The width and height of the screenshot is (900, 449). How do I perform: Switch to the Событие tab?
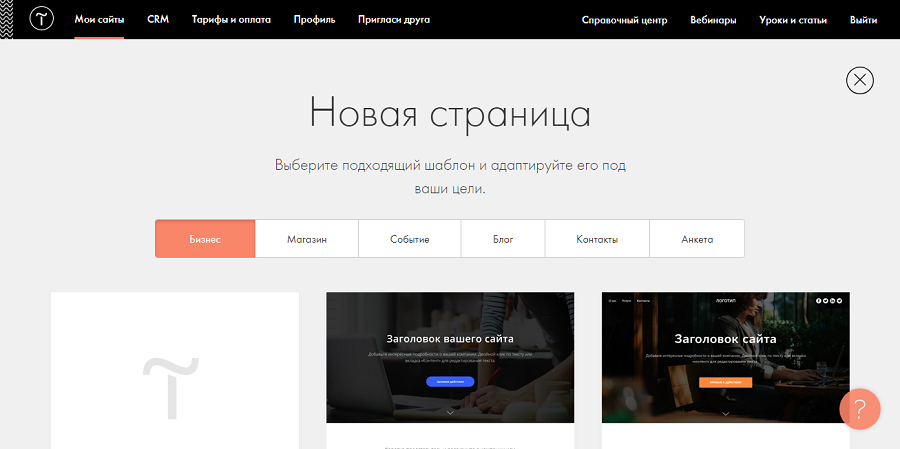point(410,239)
